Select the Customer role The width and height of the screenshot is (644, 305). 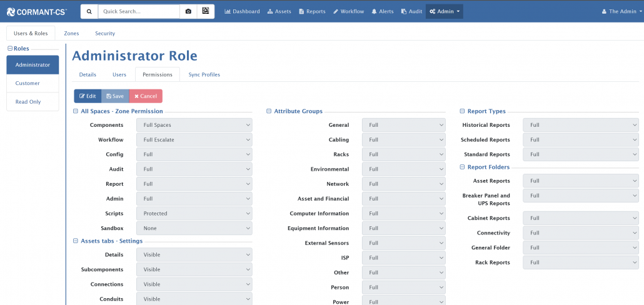[x=28, y=83]
